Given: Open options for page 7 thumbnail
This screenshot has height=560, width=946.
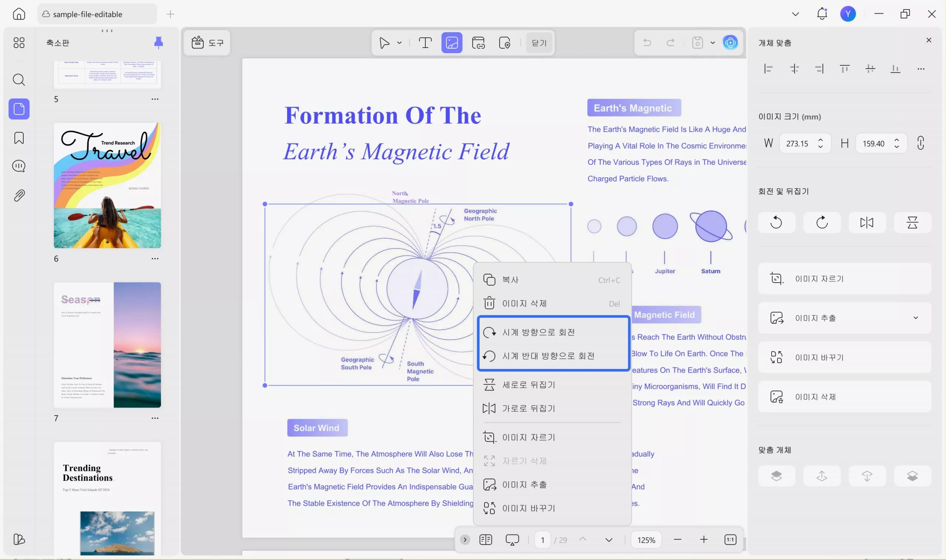Looking at the screenshot, I should pyautogui.click(x=155, y=418).
